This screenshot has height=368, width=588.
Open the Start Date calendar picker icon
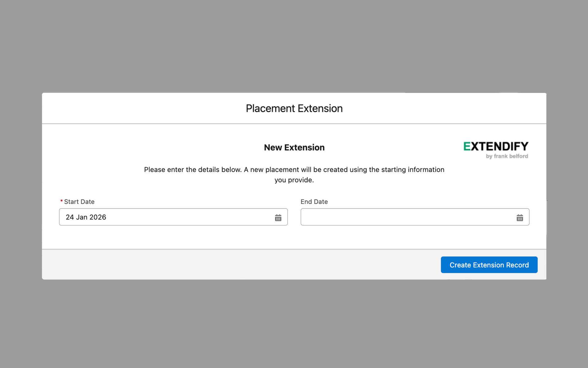tap(278, 218)
